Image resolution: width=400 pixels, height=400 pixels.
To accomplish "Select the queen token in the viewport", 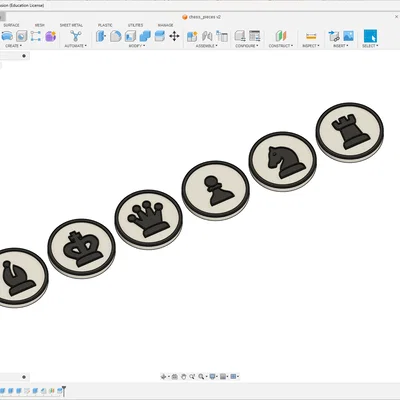I will (148, 219).
